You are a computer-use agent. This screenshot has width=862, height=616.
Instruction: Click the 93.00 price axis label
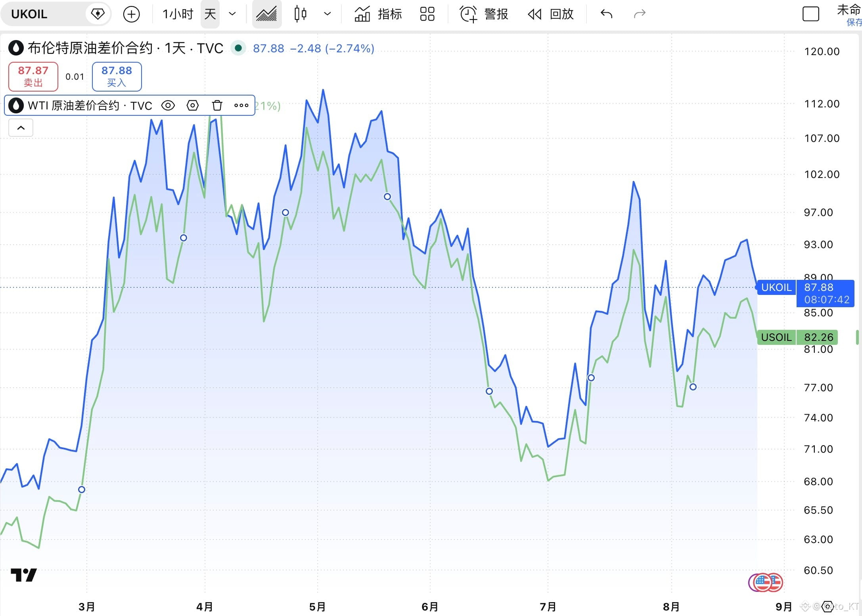click(818, 245)
